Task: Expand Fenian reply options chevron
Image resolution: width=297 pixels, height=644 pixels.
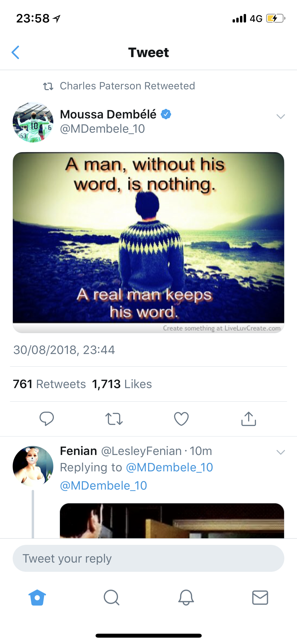Action: [x=280, y=452]
